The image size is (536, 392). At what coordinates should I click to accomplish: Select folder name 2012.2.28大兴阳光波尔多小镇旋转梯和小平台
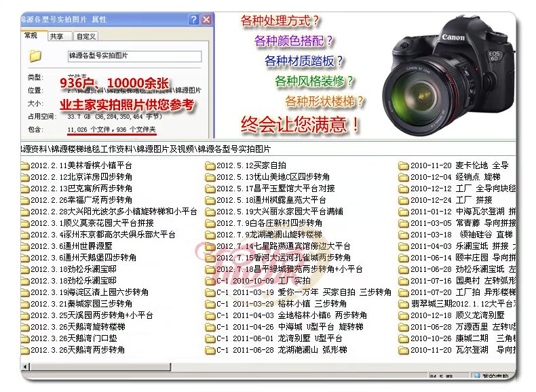click(114, 212)
